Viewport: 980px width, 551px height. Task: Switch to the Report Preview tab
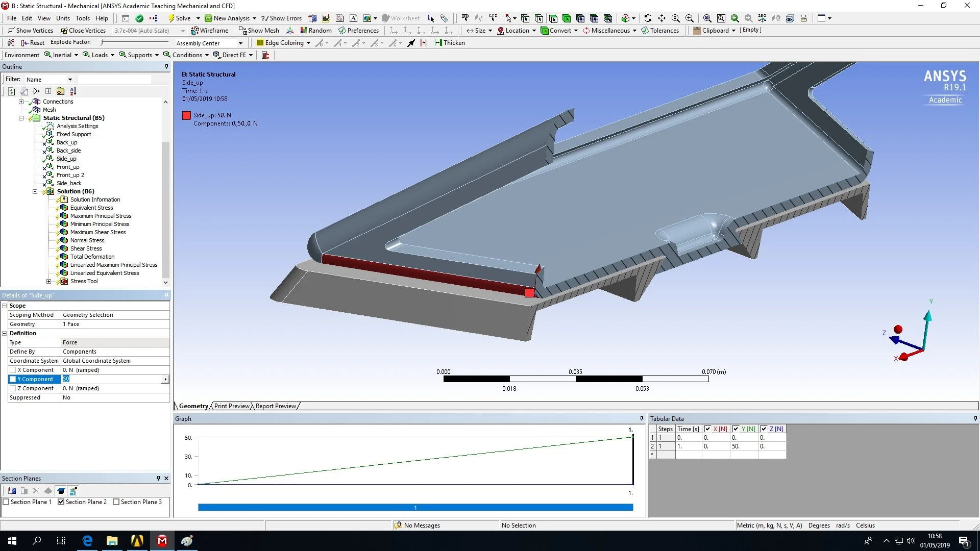point(276,406)
